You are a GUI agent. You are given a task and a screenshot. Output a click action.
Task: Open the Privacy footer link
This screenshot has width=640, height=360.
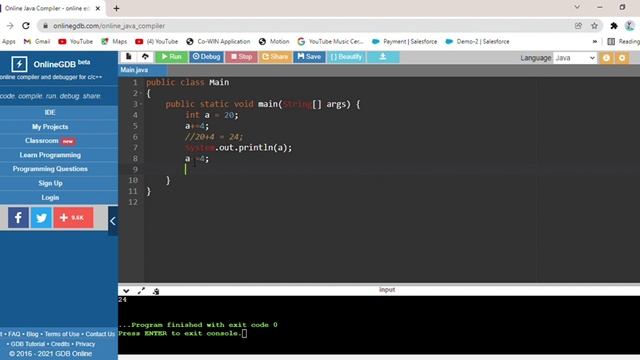point(85,344)
